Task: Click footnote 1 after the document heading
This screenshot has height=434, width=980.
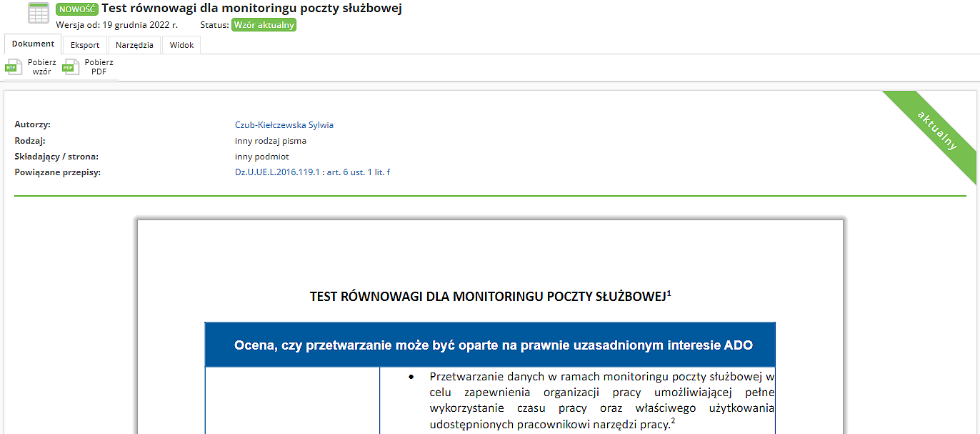Action: tap(669, 292)
